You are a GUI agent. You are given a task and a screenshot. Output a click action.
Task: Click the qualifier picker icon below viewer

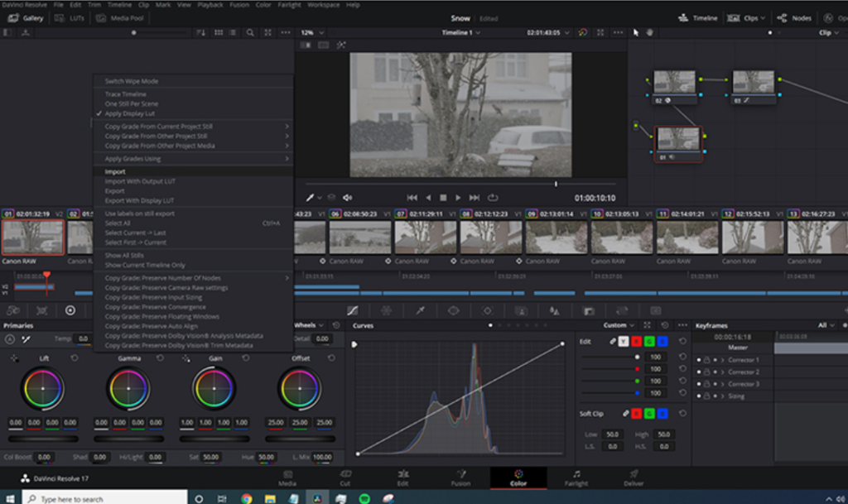click(x=311, y=198)
